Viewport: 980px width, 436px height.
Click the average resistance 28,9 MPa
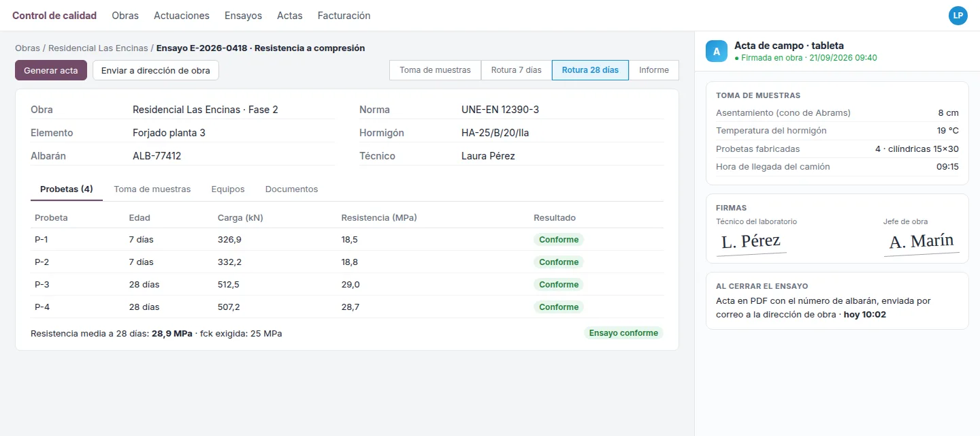[x=171, y=334]
